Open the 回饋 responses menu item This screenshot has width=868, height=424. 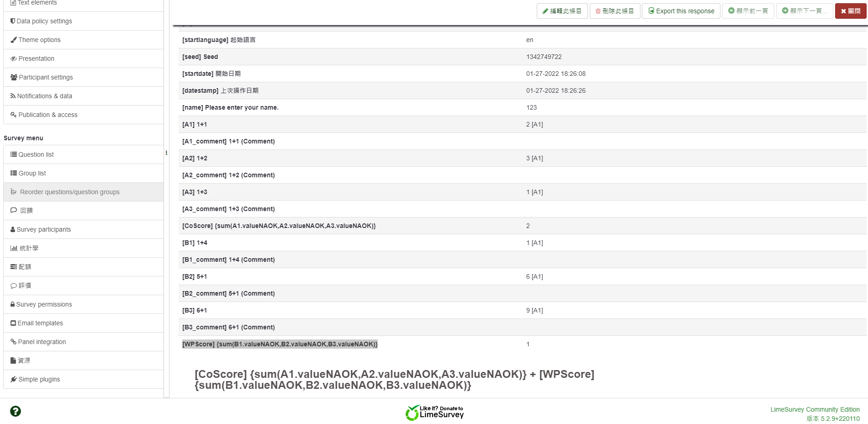pyautogui.click(x=83, y=211)
